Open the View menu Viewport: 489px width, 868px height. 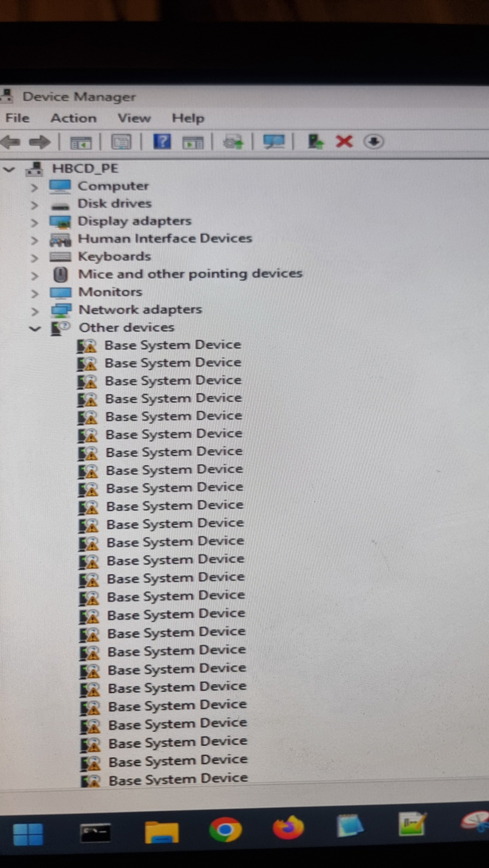(x=134, y=118)
